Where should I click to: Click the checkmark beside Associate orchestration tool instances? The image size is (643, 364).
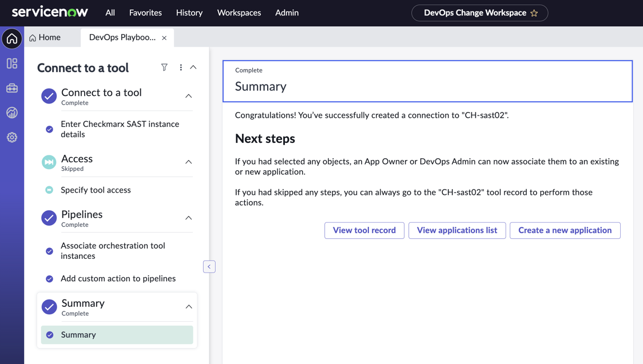click(x=49, y=251)
